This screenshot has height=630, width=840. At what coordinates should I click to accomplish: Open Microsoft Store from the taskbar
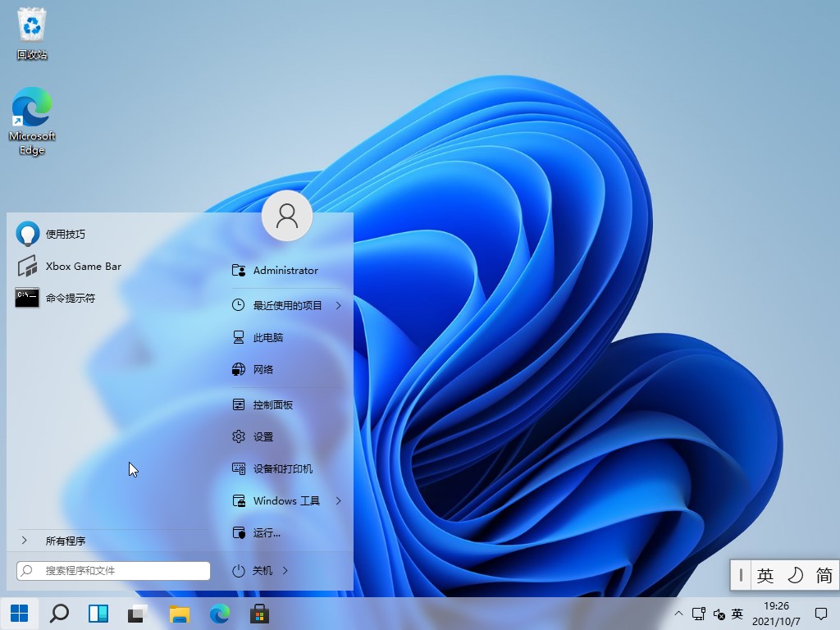point(259,614)
